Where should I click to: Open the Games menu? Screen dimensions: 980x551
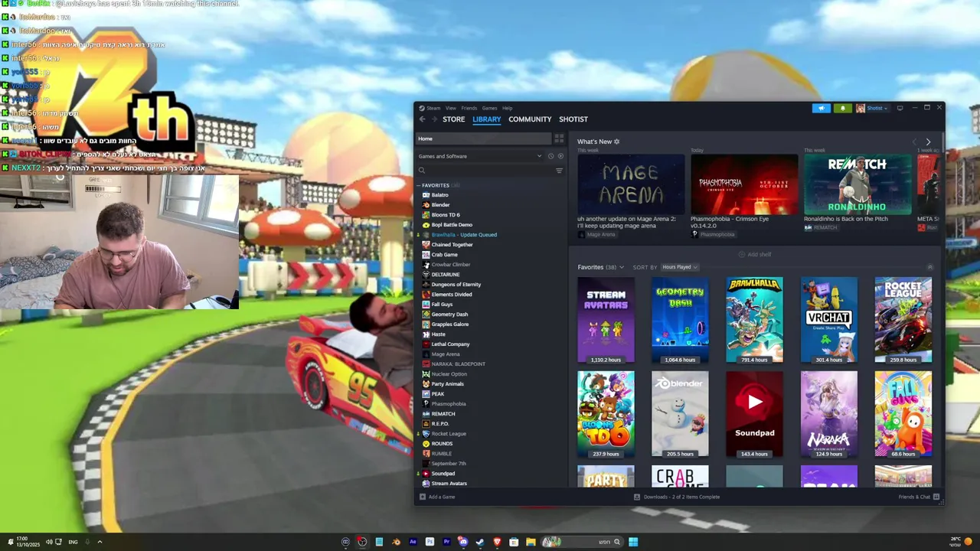pyautogui.click(x=489, y=108)
